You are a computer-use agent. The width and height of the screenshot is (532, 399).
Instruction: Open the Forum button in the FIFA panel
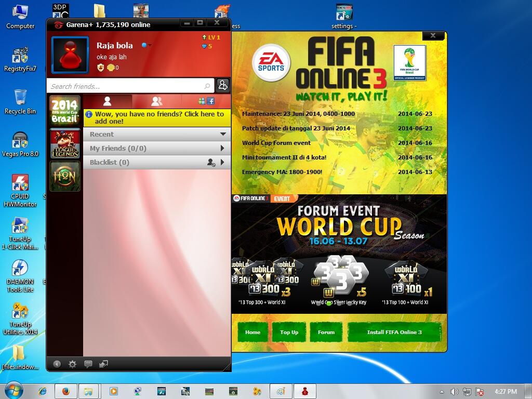pos(326,332)
